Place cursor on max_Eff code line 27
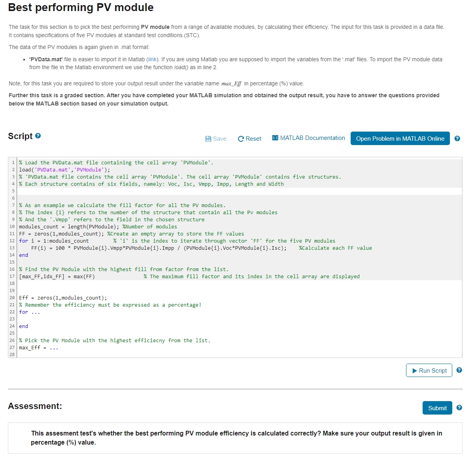Screen dimensions: 476x460 pyautogui.click(x=39, y=348)
